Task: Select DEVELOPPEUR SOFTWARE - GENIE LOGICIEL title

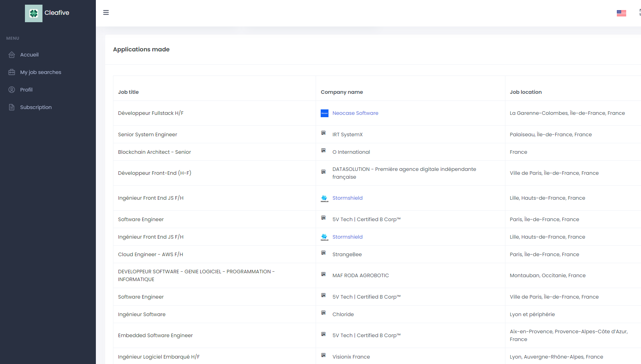Action: 196,275
